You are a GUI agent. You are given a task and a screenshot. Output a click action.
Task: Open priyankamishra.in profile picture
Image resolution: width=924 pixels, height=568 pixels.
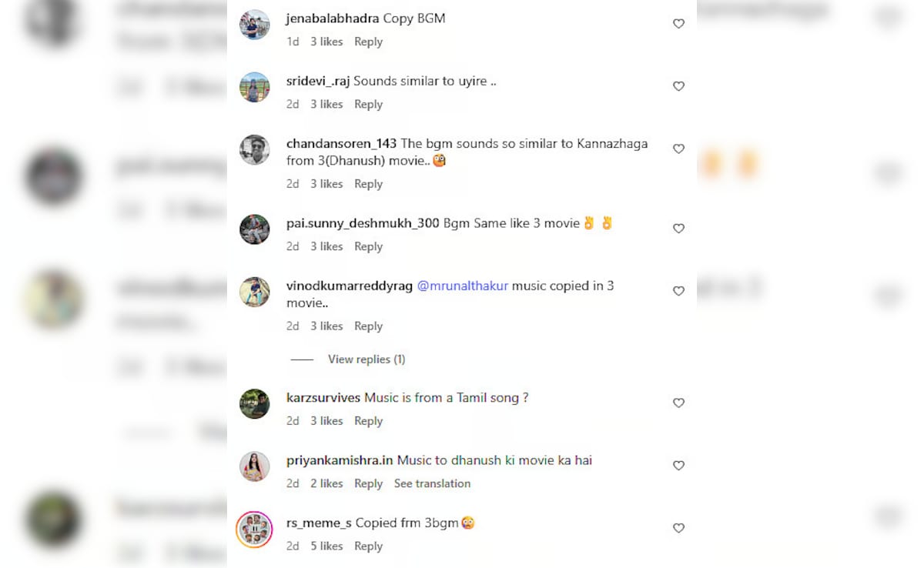click(x=254, y=466)
